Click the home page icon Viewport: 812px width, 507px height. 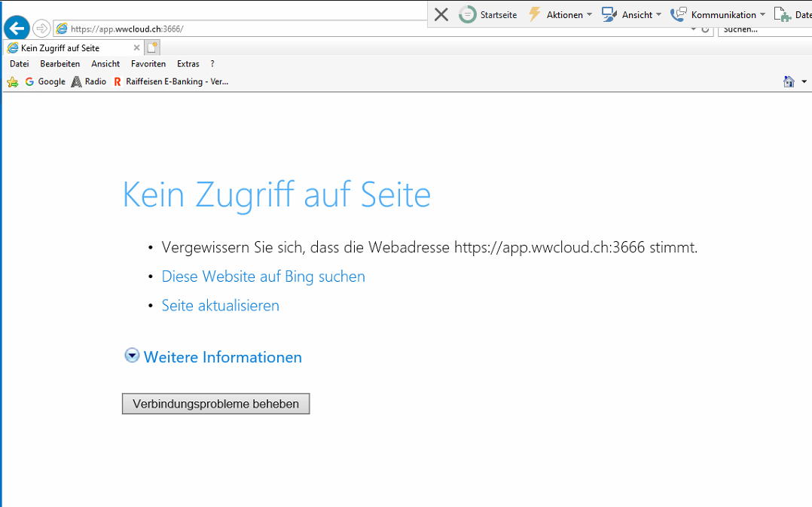(x=789, y=81)
